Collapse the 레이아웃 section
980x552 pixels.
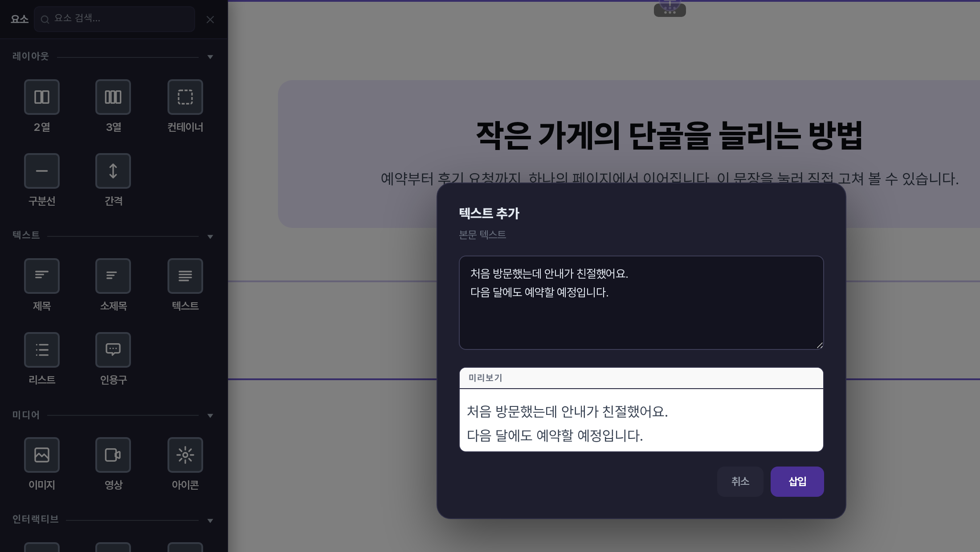[210, 57]
